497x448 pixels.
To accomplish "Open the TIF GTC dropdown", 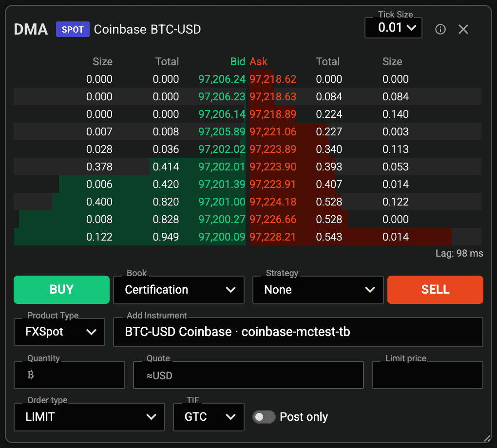I will click(209, 417).
